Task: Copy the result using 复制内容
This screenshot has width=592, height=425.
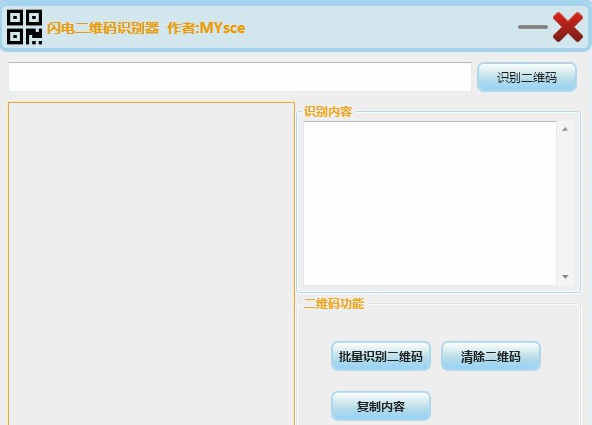Action: click(x=381, y=406)
